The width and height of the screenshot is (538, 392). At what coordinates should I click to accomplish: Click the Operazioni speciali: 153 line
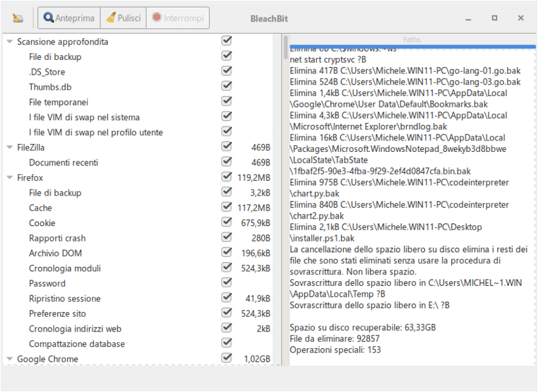tap(335, 350)
